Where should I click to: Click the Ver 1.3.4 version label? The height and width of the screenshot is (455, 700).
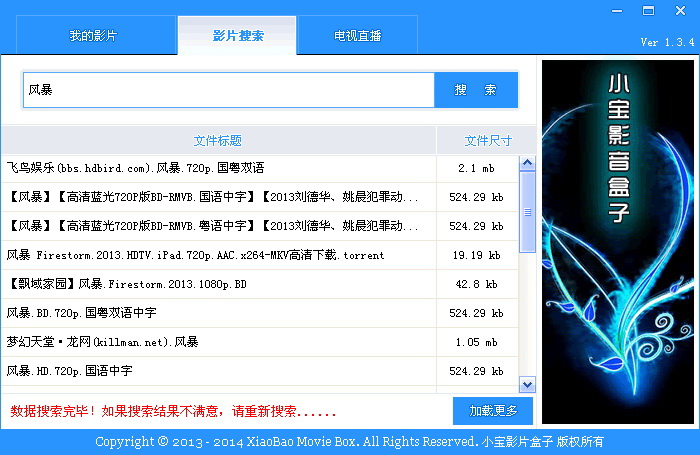(667, 42)
